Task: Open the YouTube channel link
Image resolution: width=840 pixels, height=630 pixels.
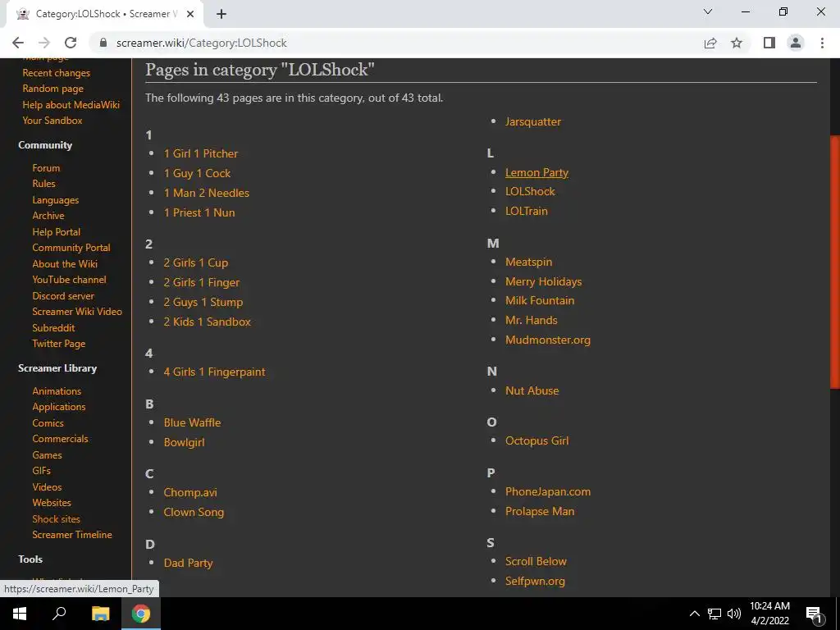Action: coord(69,280)
